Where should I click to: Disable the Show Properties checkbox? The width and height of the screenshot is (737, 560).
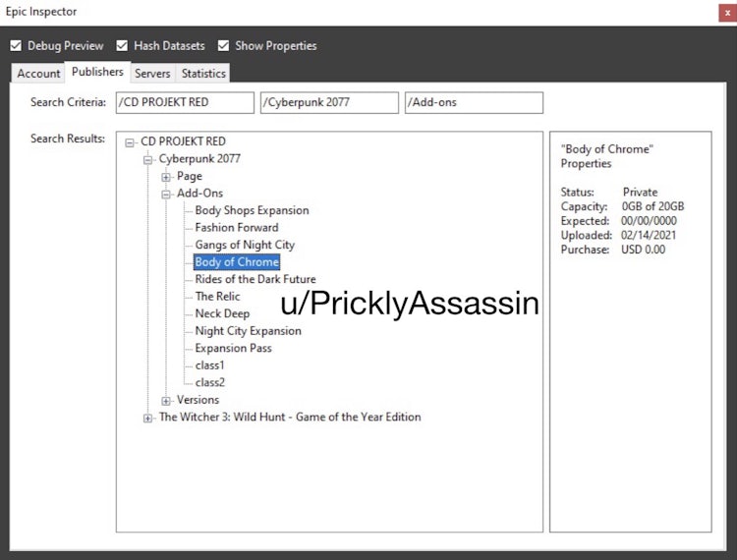pyautogui.click(x=224, y=45)
